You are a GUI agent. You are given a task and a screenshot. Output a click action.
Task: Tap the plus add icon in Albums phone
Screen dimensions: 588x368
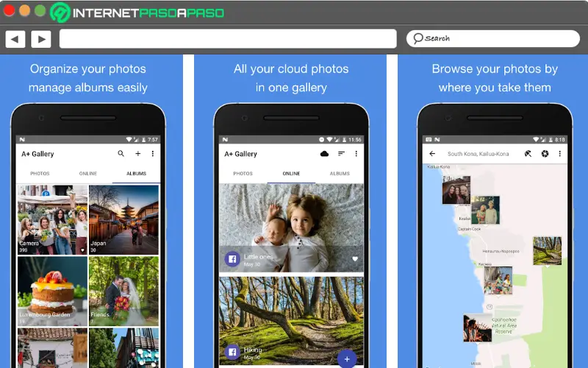pos(138,154)
